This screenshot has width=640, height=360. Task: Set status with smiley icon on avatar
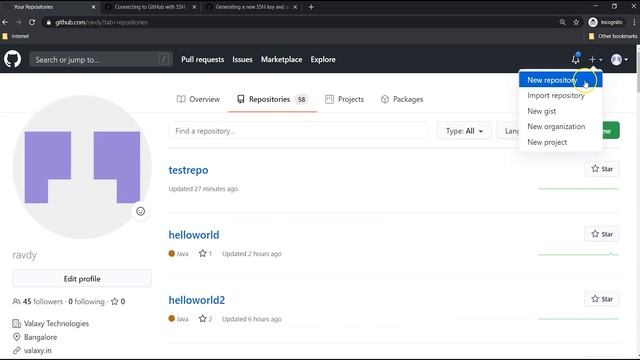coord(140,211)
